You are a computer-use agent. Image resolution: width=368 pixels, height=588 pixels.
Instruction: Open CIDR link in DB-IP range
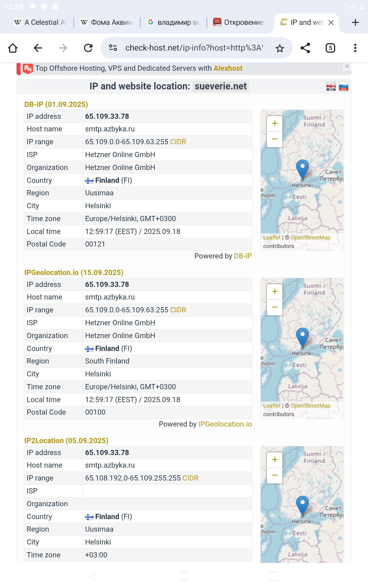pos(178,142)
